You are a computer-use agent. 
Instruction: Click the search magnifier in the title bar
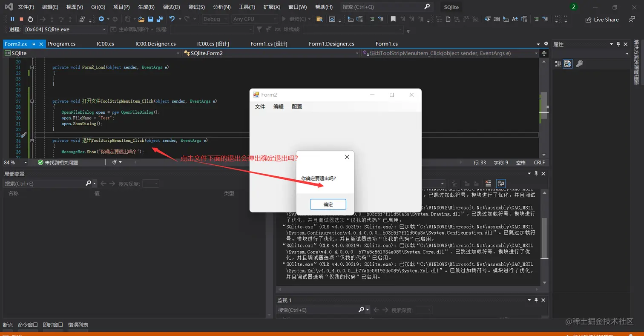(x=427, y=7)
